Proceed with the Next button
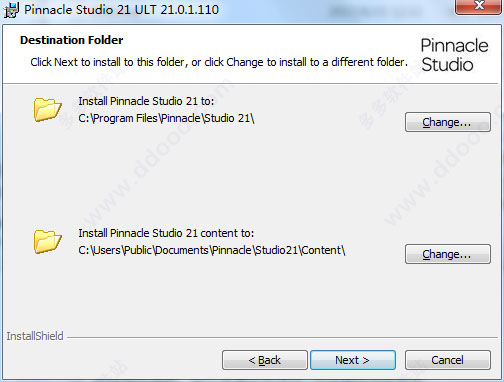504x382 pixels. tap(353, 360)
